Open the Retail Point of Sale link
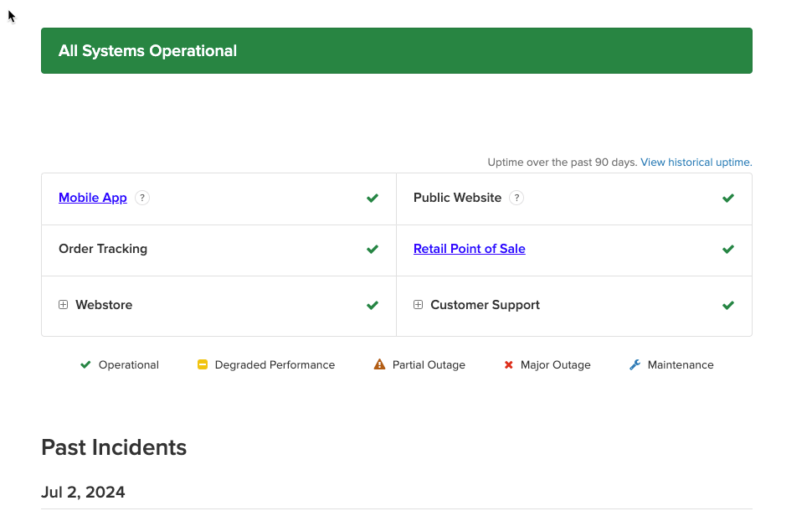 pyautogui.click(x=469, y=249)
